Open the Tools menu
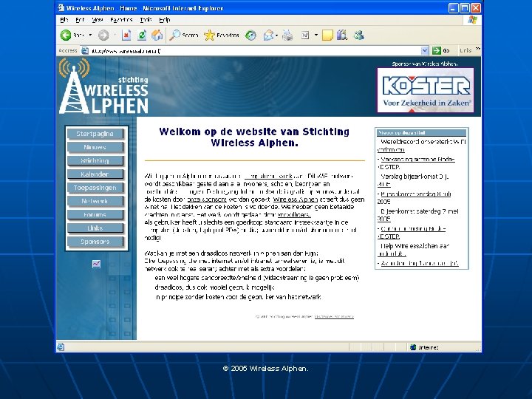The width and height of the screenshot is (532, 399). pyautogui.click(x=146, y=20)
